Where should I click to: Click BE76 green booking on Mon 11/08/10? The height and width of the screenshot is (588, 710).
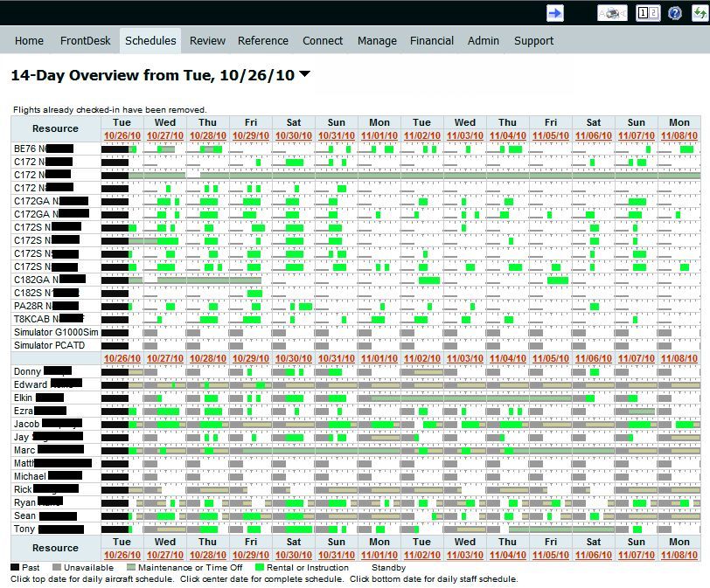pyautogui.click(x=686, y=149)
